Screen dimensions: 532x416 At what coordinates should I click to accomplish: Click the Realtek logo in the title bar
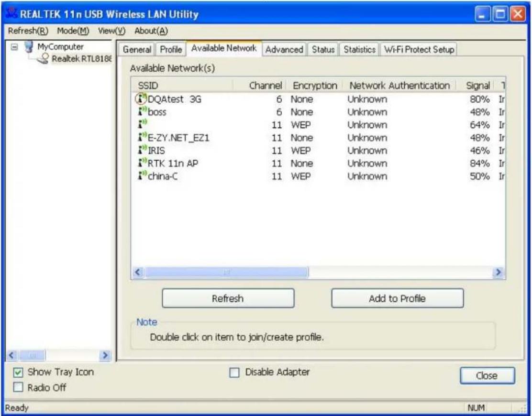point(11,13)
